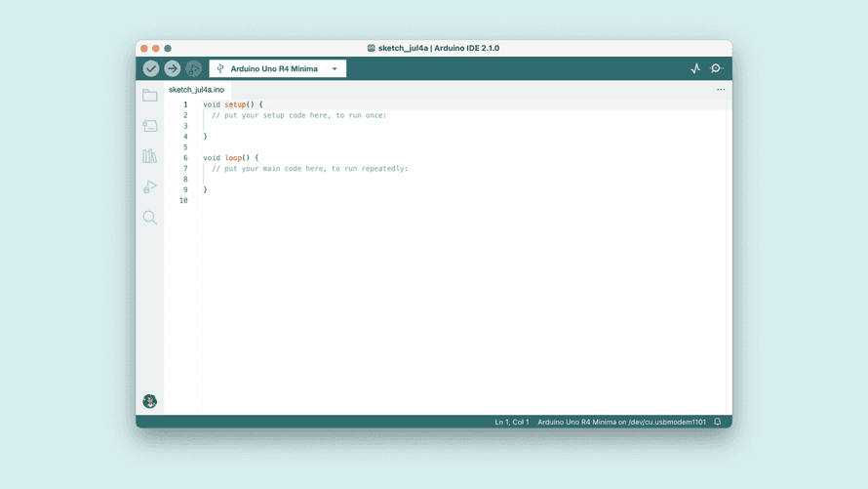868x489 pixels.
Task: Click line number 6 in the gutter
Action: (185, 157)
